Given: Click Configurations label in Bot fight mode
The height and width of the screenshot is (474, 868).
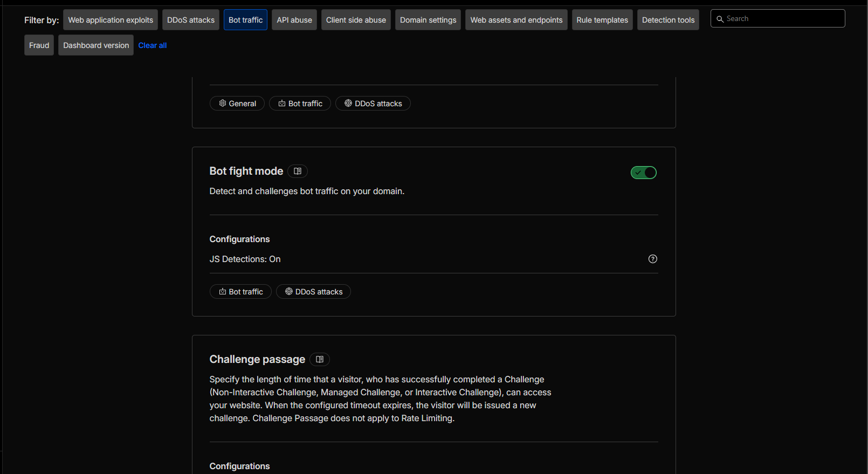Looking at the screenshot, I should pos(239,239).
